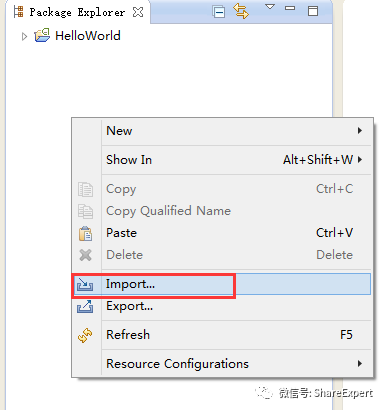Screen dimensions: 384x410
Task: Close the Package Explorer tab
Action: 138,12
